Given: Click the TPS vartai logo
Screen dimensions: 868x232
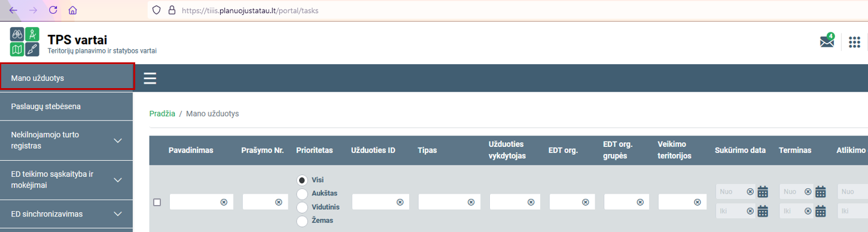Looking at the screenshot, I should point(25,42).
